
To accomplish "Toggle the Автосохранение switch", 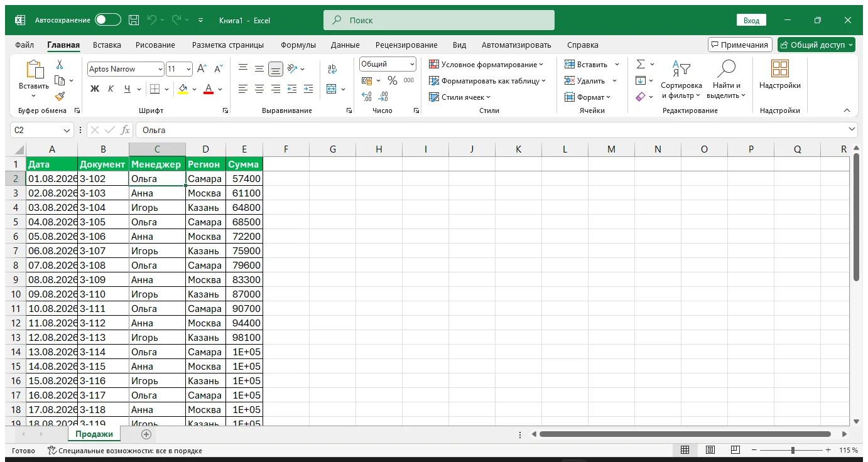I will pyautogui.click(x=108, y=20).
